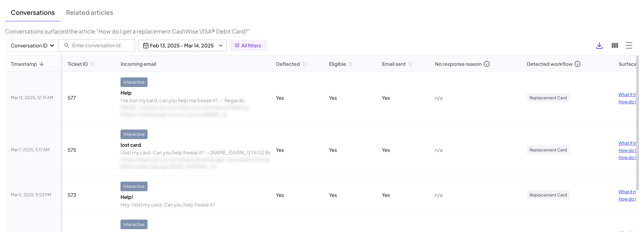The image size is (644, 232).
Task: Sort the Eligible column
Action: tap(350, 64)
